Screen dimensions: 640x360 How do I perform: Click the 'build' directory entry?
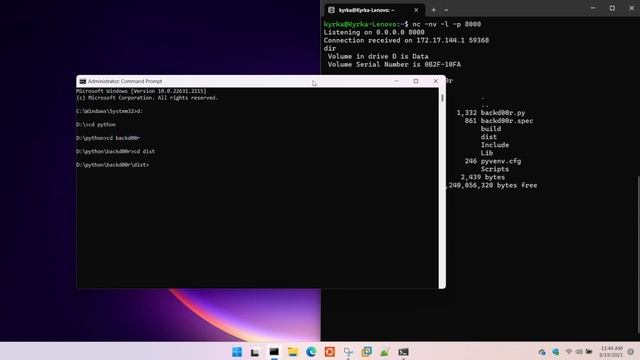(x=491, y=129)
